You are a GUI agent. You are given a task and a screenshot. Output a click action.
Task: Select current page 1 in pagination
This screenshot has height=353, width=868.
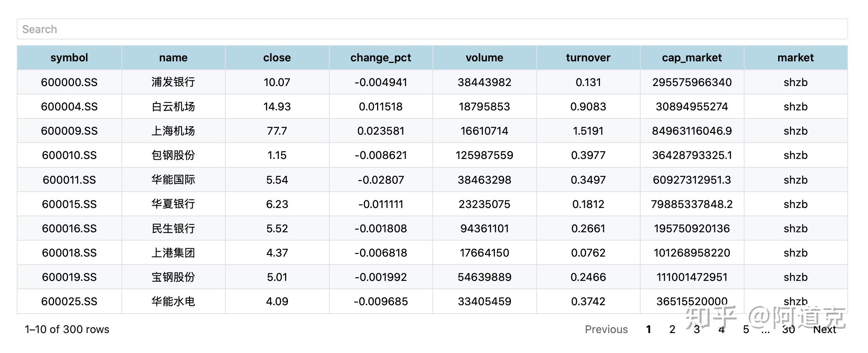[x=648, y=329]
